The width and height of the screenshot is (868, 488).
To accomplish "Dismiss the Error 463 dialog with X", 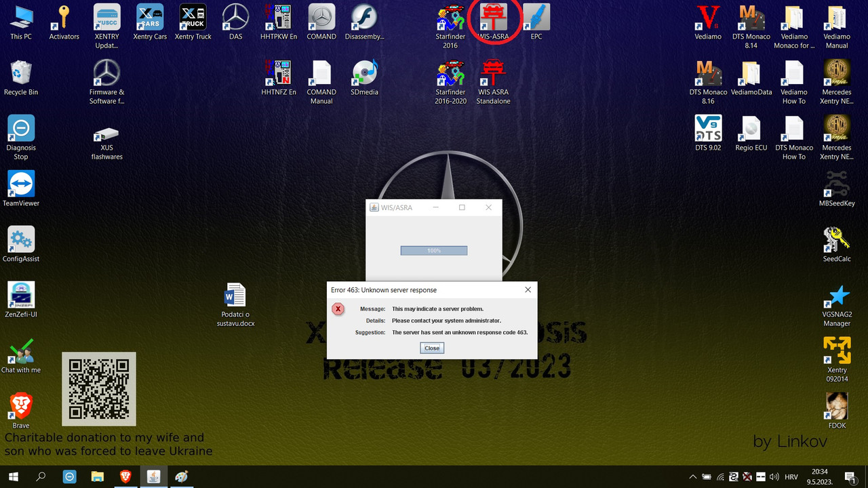I will tap(528, 289).
